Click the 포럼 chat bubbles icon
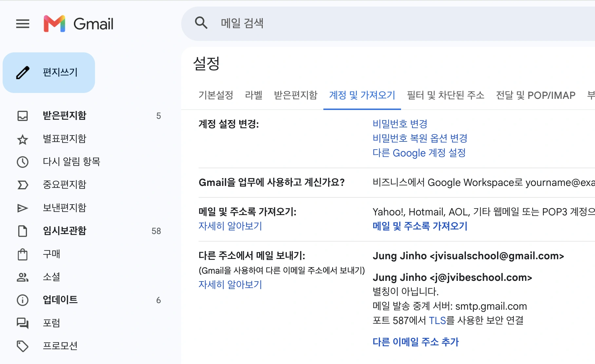 (x=23, y=323)
